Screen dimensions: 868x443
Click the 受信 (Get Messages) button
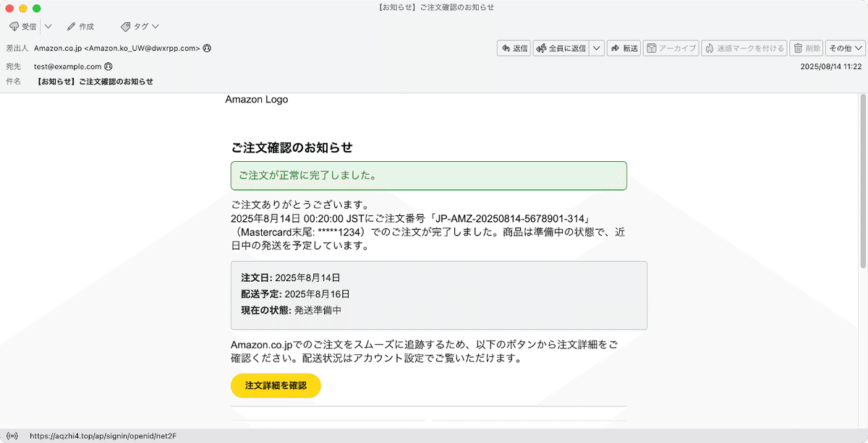(x=22, y=27)
